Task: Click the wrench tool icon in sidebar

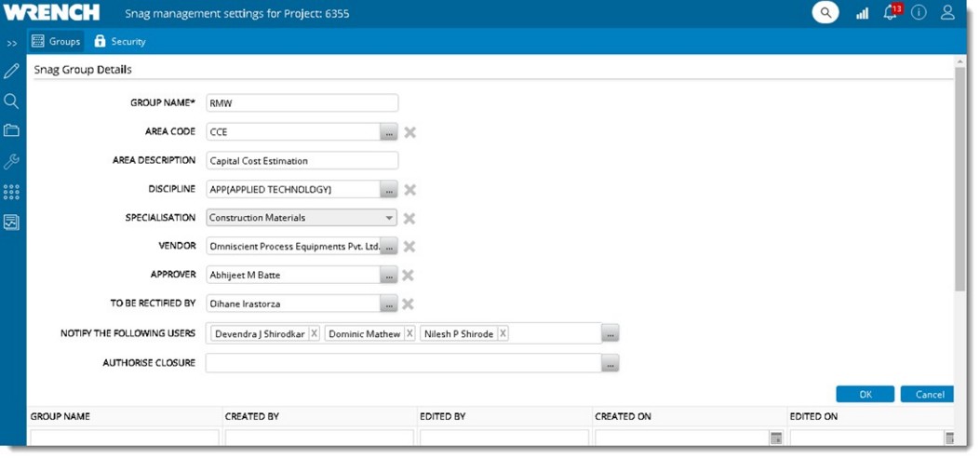Action: (x=11, y=161)
